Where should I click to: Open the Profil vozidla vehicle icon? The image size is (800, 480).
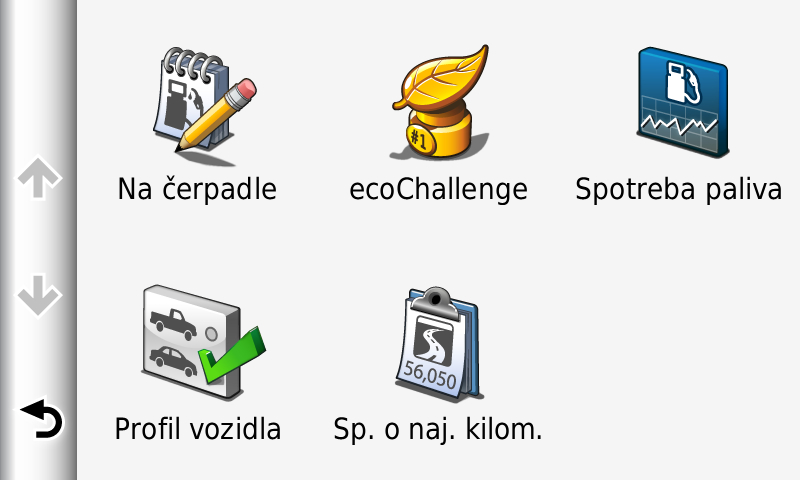pyautogui.click(x=203, y=342)
